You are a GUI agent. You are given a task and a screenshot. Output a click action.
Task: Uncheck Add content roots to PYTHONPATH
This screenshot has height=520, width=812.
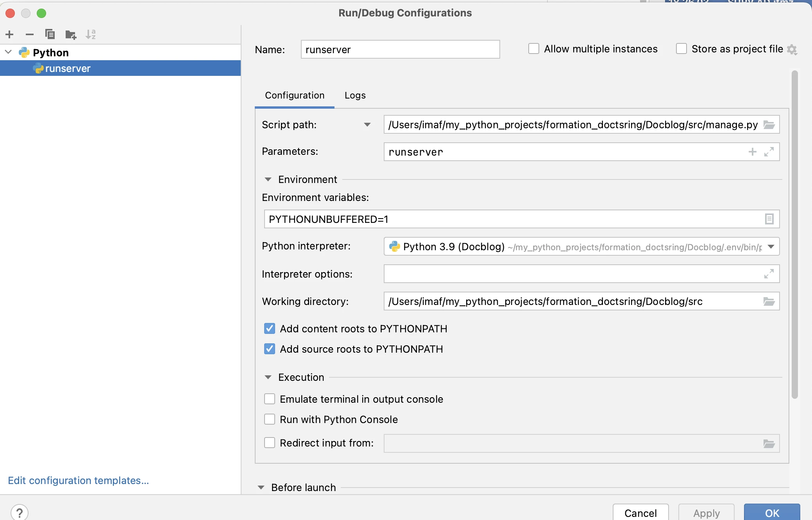pyautogui.click(x=270, y=328)
